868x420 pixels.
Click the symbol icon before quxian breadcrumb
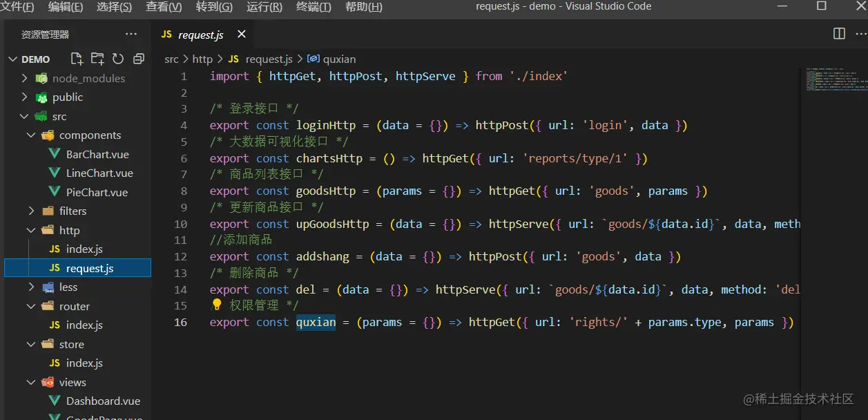click(x=313, y=59)
